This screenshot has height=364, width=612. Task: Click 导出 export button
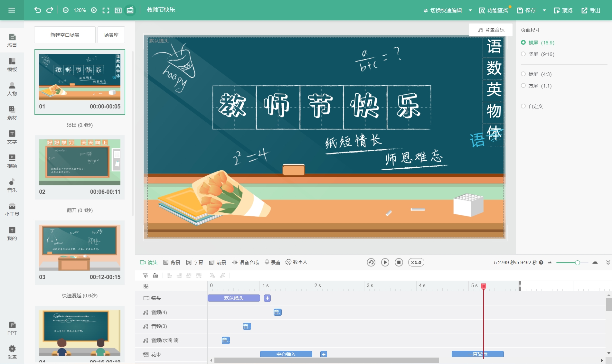click(x=591, y=10)
